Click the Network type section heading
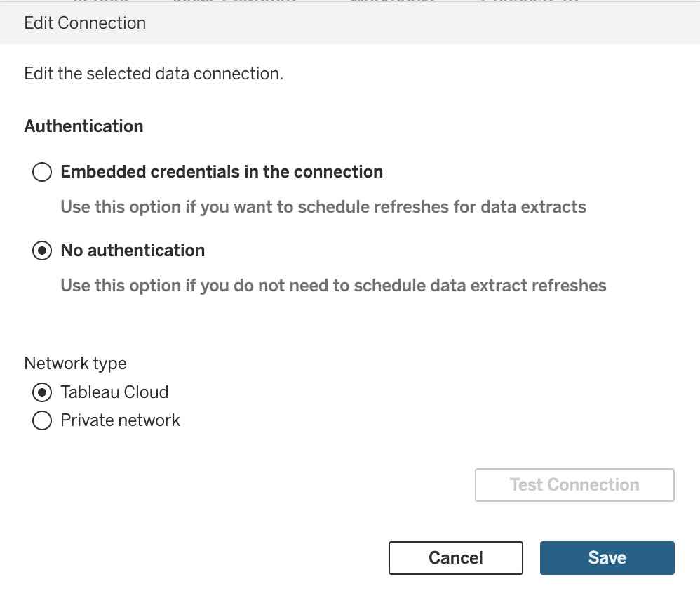Screen dimensions: 700x591 click(x=76, y=363)
